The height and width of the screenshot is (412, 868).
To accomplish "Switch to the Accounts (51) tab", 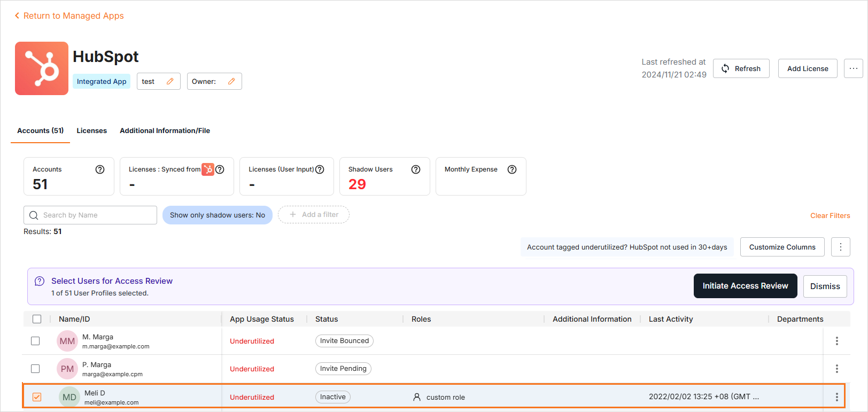I will [41, 130].
